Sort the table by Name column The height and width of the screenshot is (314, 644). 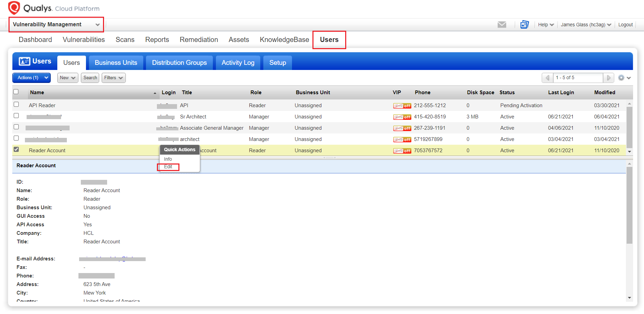[37, 92]
